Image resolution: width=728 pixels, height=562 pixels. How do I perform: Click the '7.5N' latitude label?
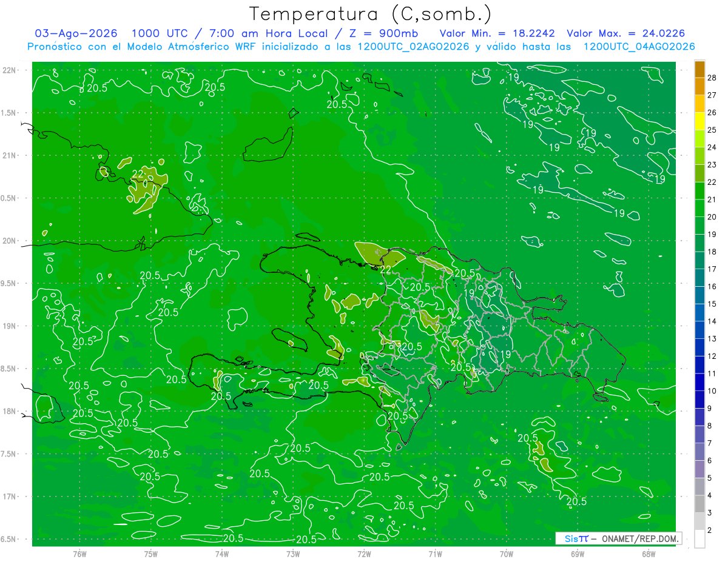coord(8,454)
